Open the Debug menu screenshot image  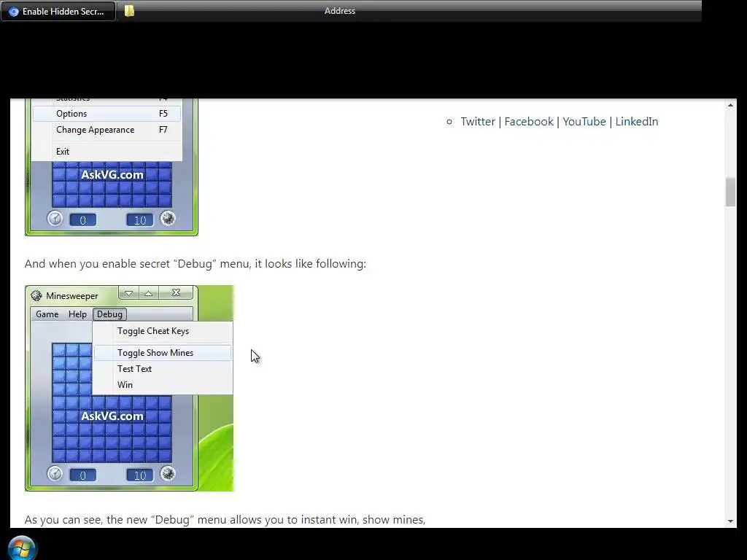pos(130,388)
